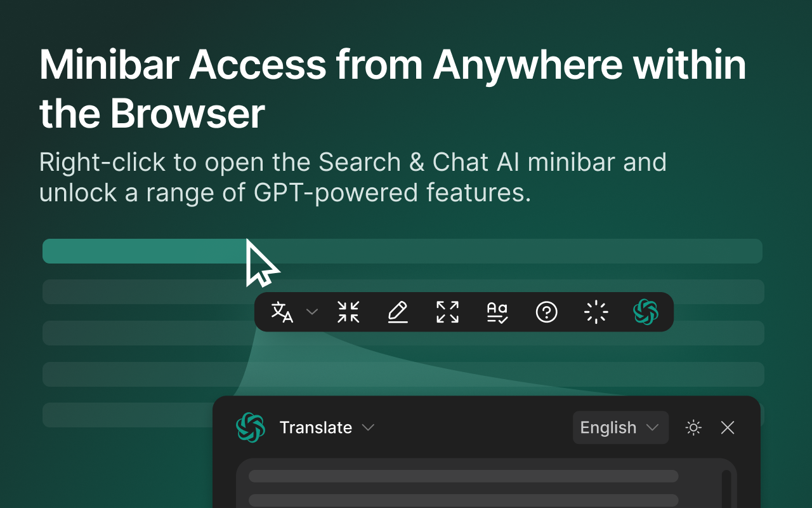This screenshot has height=508, width=812.
Task: Select the Translate menu item
Action: (x=316, y=427)
